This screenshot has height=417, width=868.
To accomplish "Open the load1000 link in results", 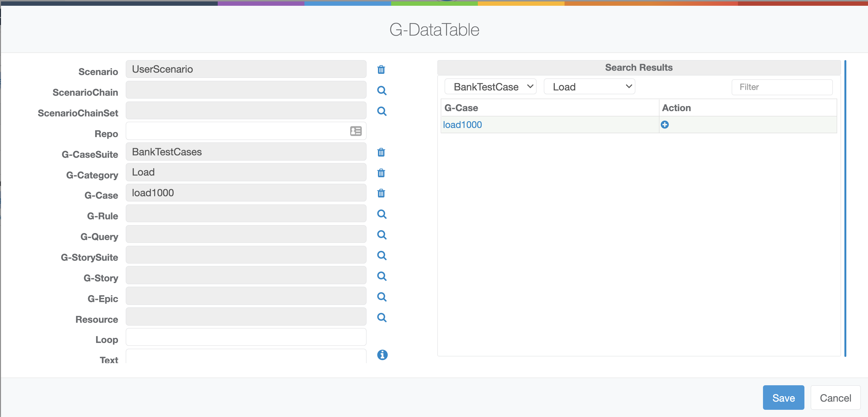I will tap(462, 125).
